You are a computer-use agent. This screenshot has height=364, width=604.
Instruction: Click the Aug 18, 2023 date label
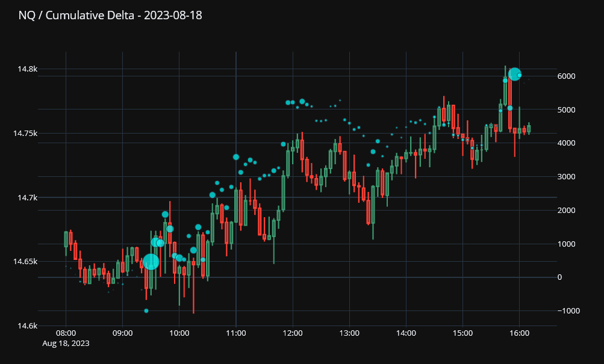66,343
